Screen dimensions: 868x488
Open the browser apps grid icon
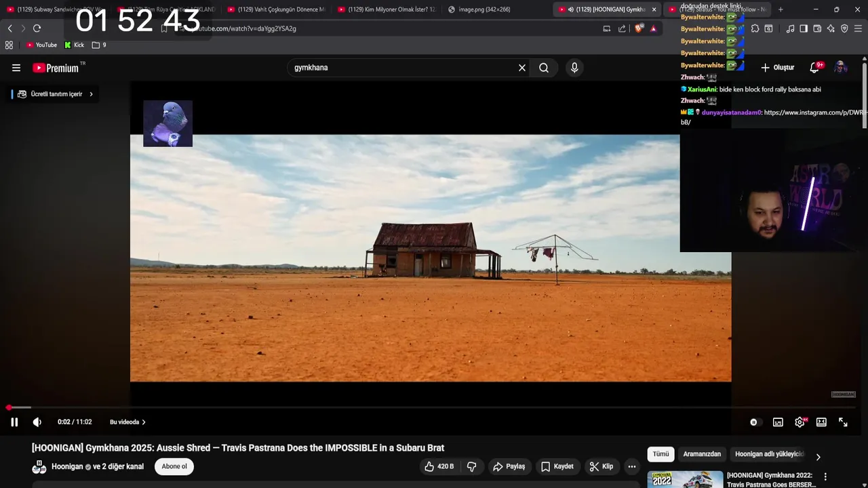[9, 45]
